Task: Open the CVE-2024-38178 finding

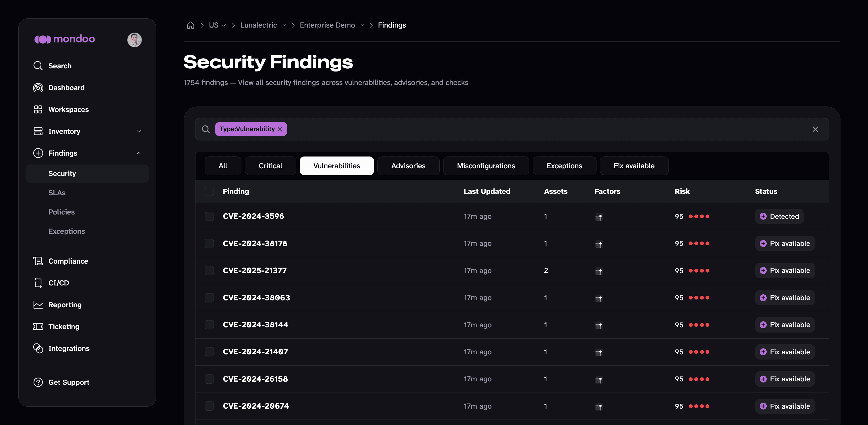Action: click(255, 243)
